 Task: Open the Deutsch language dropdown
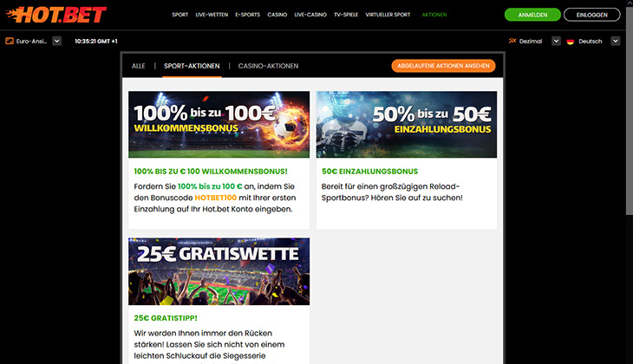tap(616, 41)
